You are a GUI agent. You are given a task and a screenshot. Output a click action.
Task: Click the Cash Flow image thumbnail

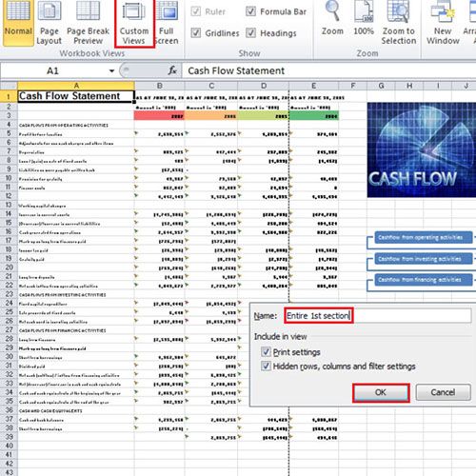(422, 149)
